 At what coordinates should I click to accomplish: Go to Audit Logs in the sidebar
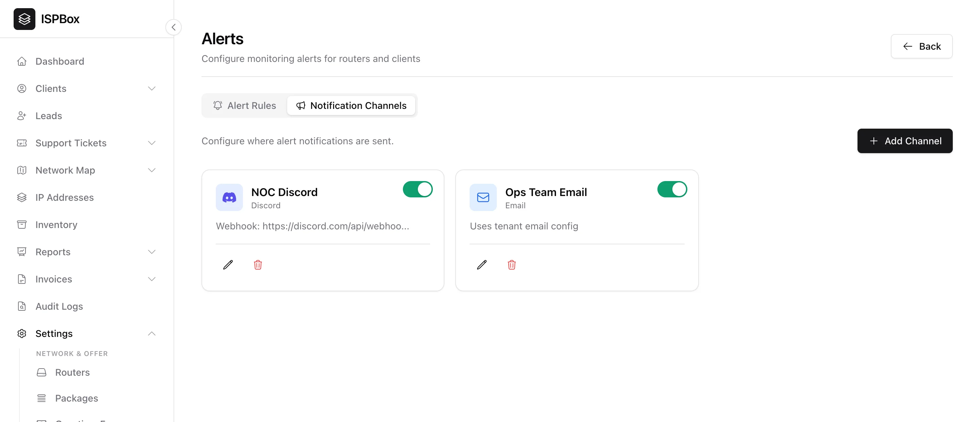[87, 306]
